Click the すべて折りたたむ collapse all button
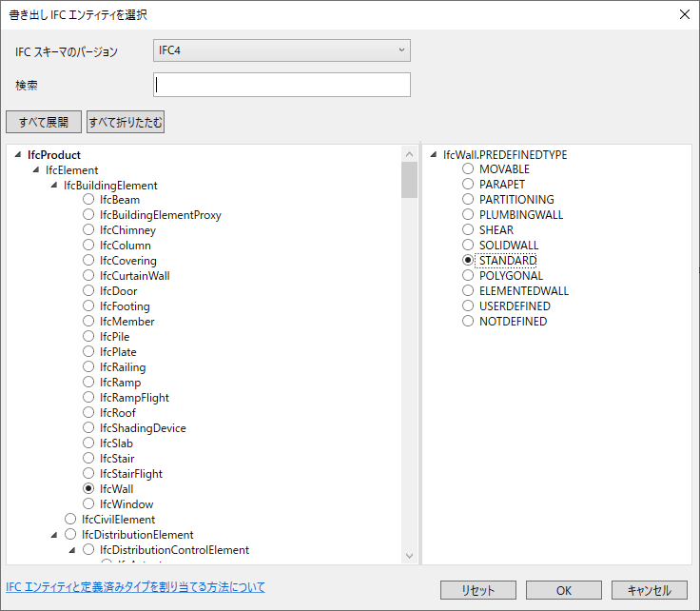 click(126, 122)
